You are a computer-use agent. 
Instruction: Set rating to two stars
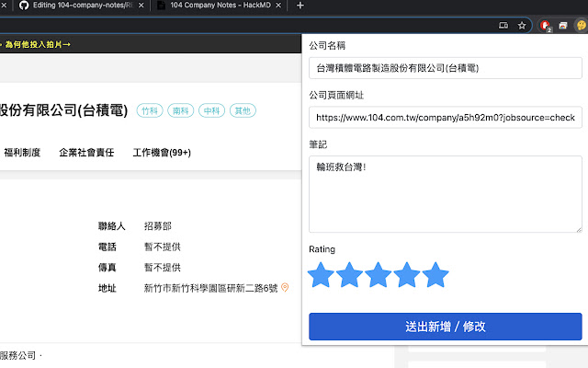click(x=349, y=275)
